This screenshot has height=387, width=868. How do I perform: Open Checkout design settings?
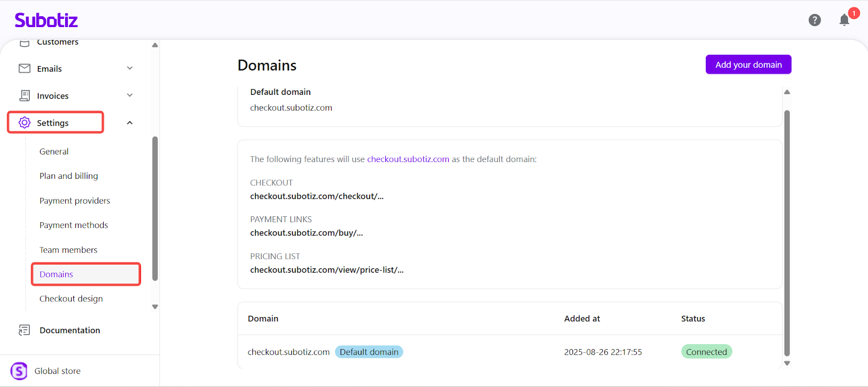click(x=71, y=299)
